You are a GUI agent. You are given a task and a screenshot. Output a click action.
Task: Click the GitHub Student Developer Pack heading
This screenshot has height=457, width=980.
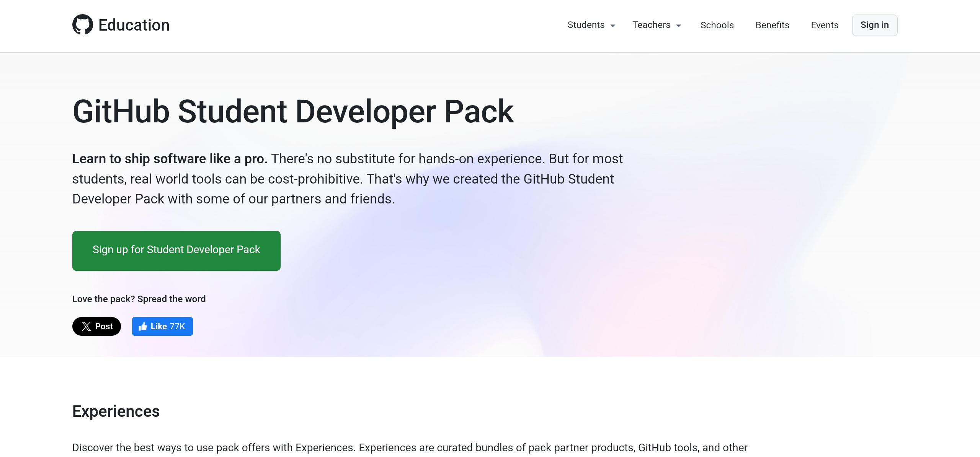pos(293,111)
